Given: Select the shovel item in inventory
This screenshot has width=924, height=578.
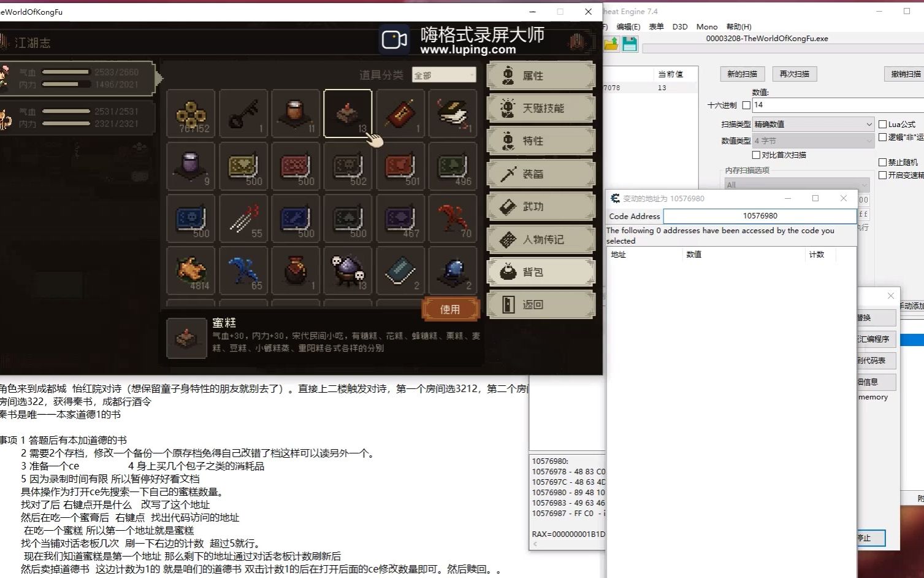Looking at the screenshot, I should click(243, 114).
